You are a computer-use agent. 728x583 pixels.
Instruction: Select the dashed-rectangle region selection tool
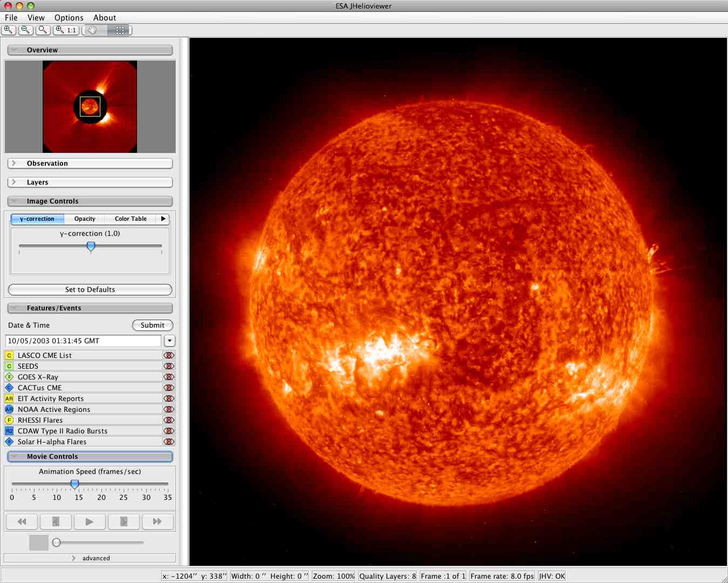(120, 30)
